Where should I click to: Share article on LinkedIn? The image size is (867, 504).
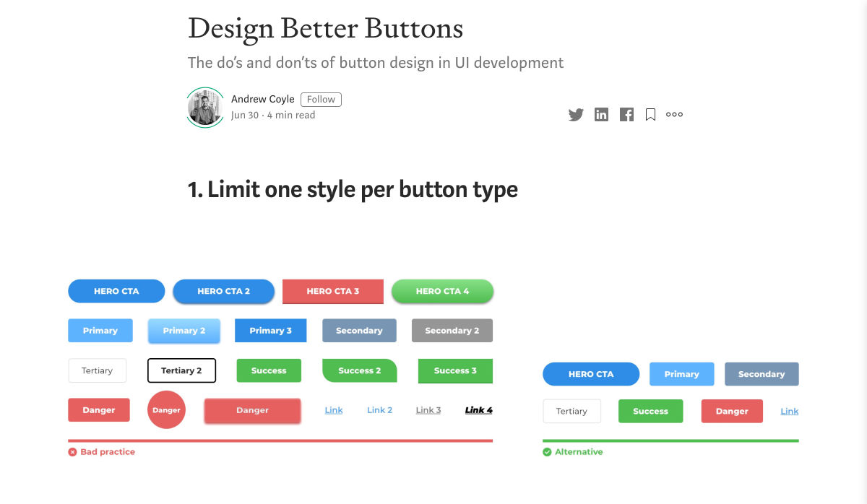(x=601, y=115)
